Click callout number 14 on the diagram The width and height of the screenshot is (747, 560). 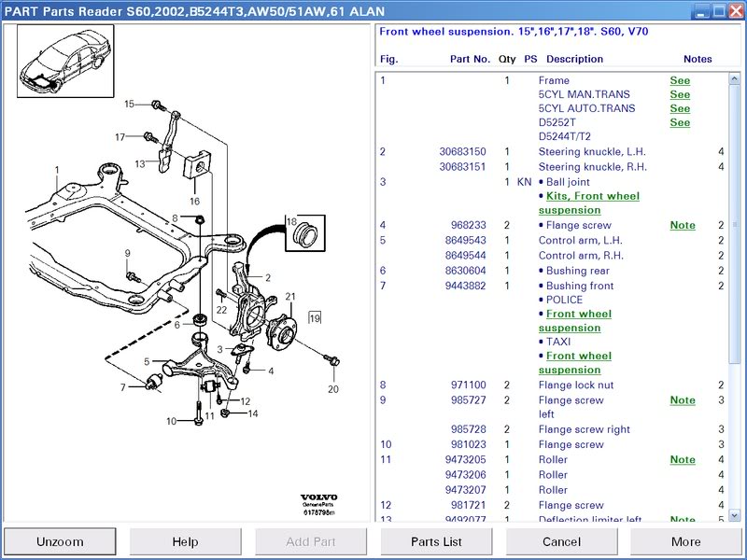(x=253, y=413)
